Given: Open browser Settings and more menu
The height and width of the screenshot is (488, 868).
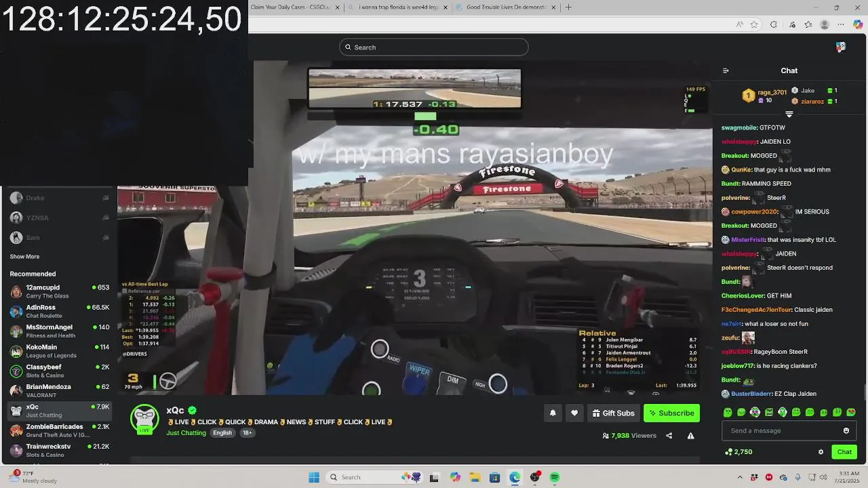Looking at the screenshot, I should (842, 24).
